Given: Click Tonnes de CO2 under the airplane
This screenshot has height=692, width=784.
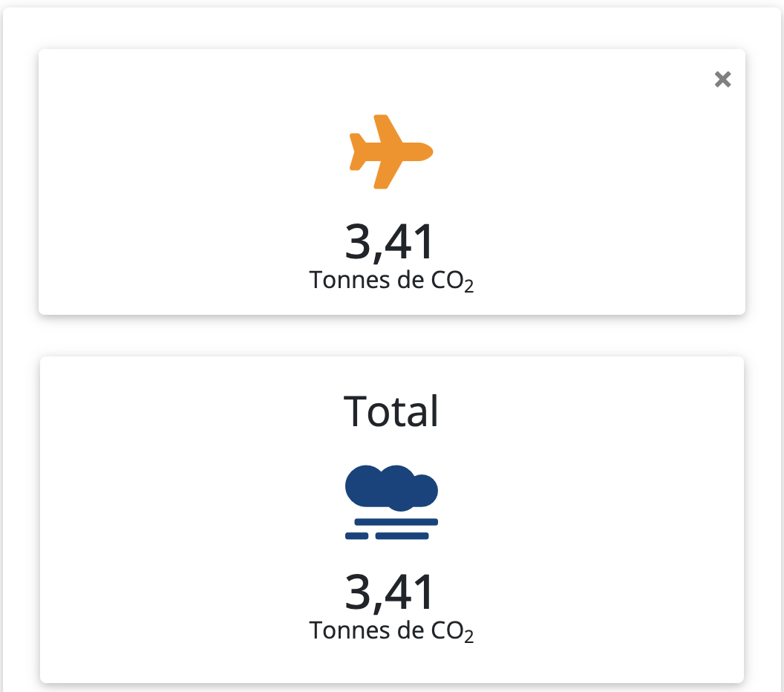Looking at the screenshot, I should point(391,281).
